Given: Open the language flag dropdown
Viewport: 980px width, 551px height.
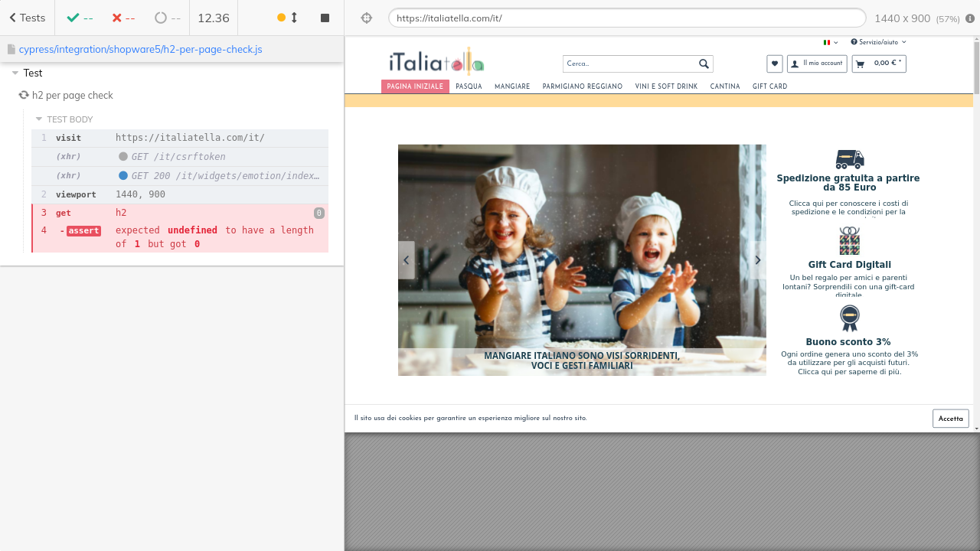Looking at the screenshot, I should 830,42.
